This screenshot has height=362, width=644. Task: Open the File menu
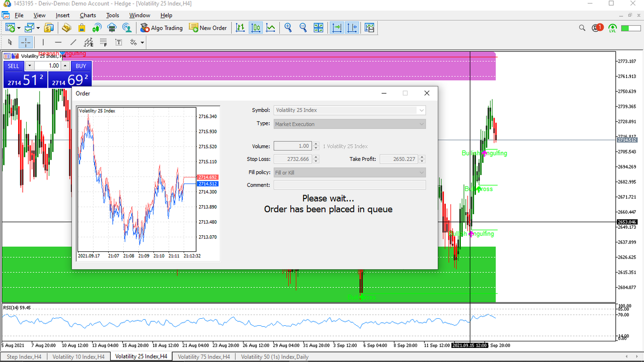[19, 15]
